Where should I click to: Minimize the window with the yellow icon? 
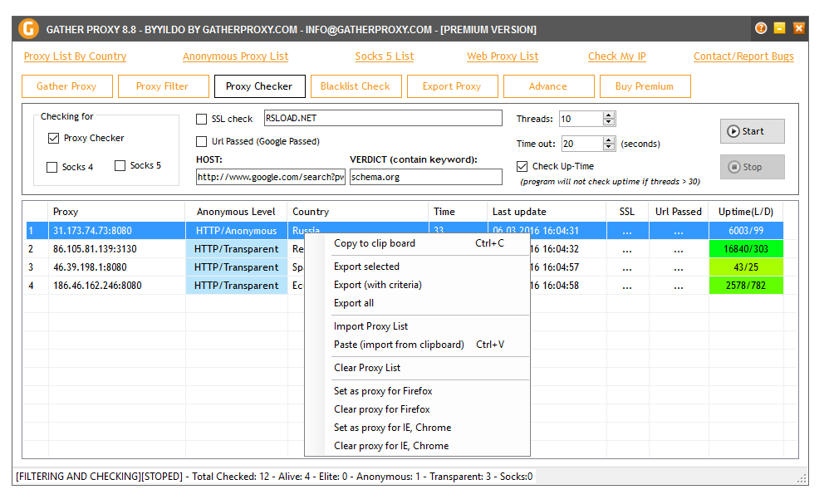[779, 28]
